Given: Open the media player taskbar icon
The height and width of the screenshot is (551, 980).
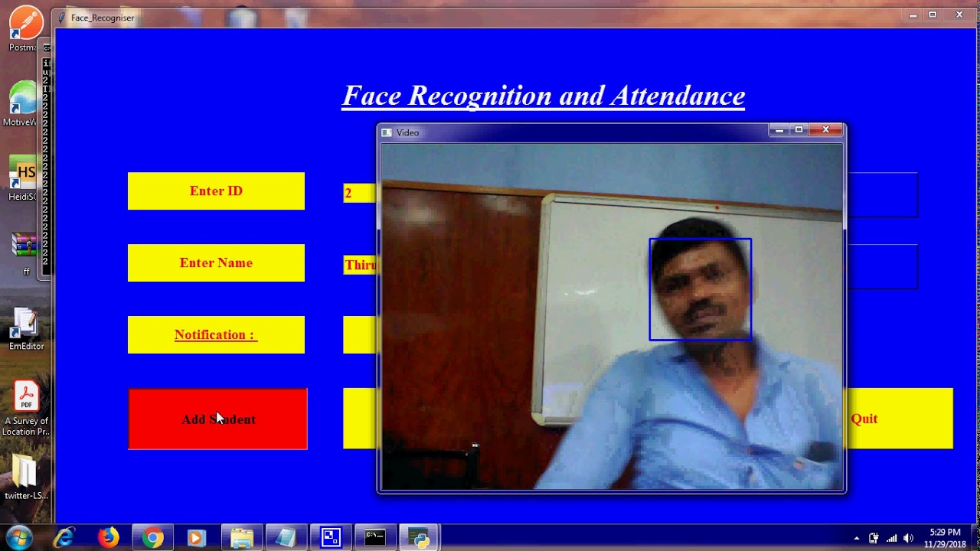Looking at the screenshot, I should pyautogui.click(x=196, y=538).
